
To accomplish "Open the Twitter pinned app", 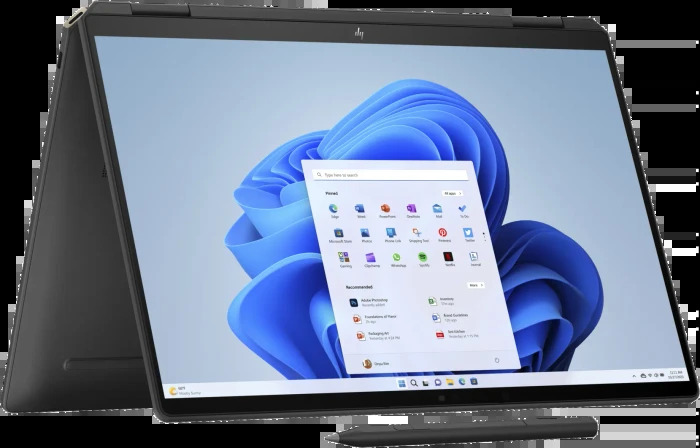I will point(468,233).
